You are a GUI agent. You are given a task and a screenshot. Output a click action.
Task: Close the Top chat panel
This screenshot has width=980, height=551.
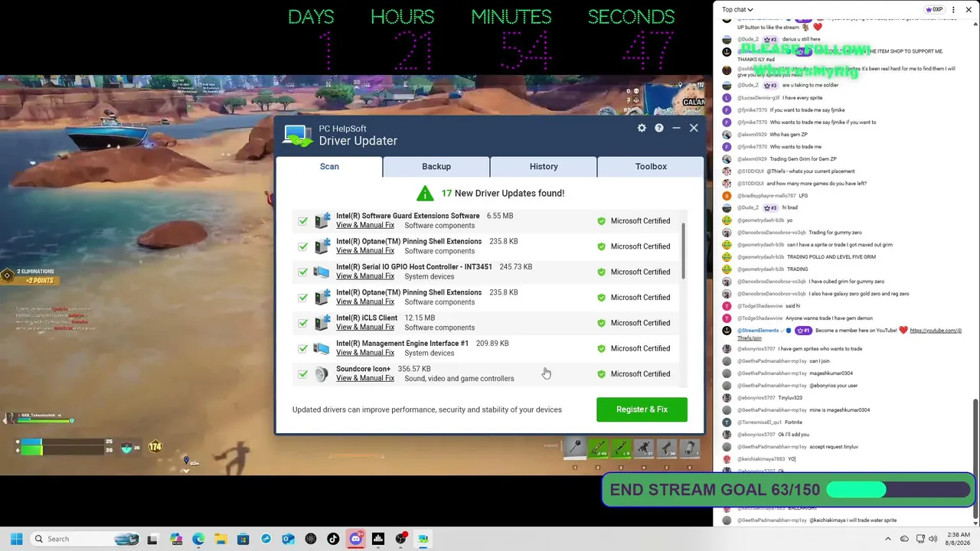[969, 10]
